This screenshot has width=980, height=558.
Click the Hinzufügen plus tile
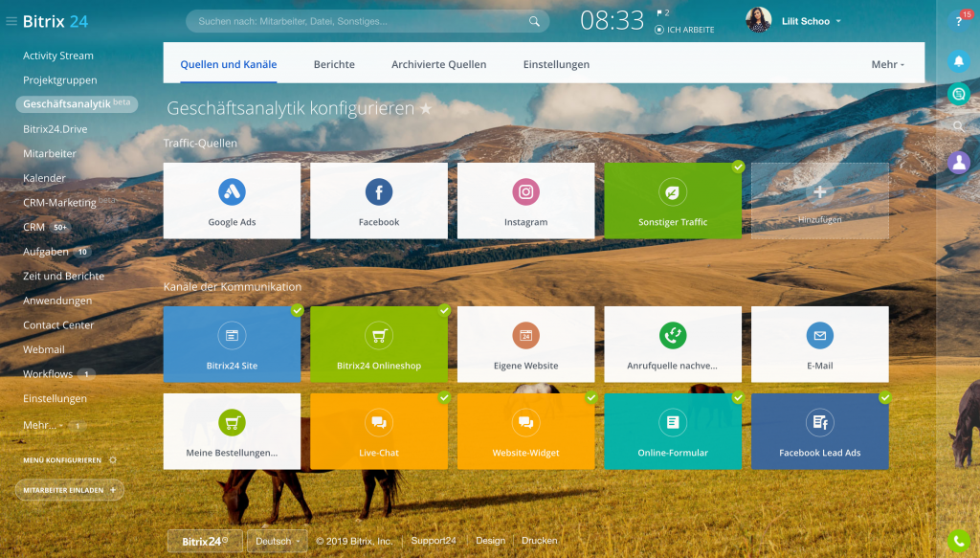(819, 201)
